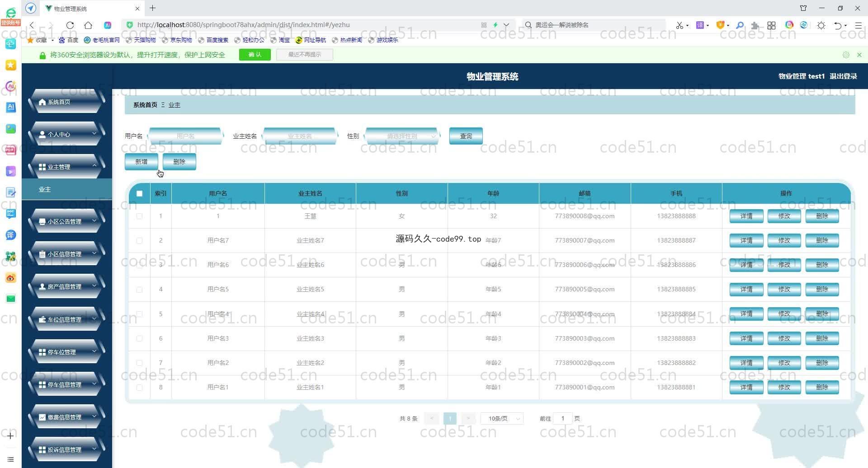Check the row for 用户名5
Screen dimensions: 868x468
click(x=139, y=289)
